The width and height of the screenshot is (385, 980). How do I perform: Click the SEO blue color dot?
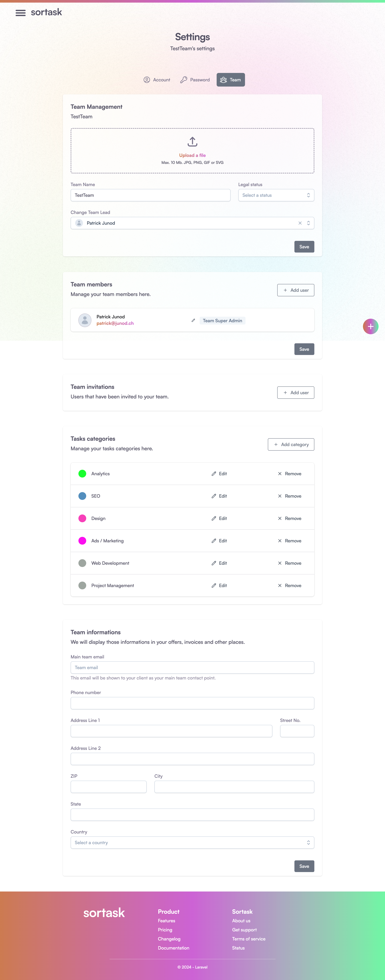pyautogui.click(x=82, y=496)
